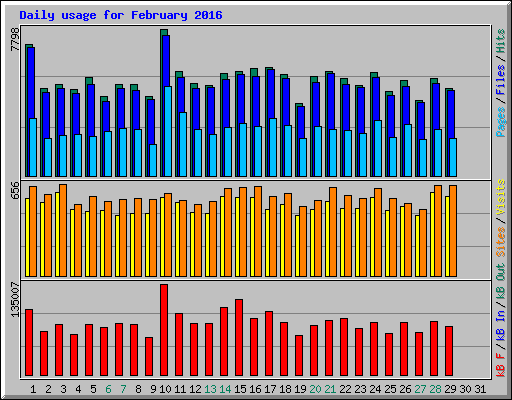
Task: Click the x-axis day label "8"
Action: pos(138,389)
